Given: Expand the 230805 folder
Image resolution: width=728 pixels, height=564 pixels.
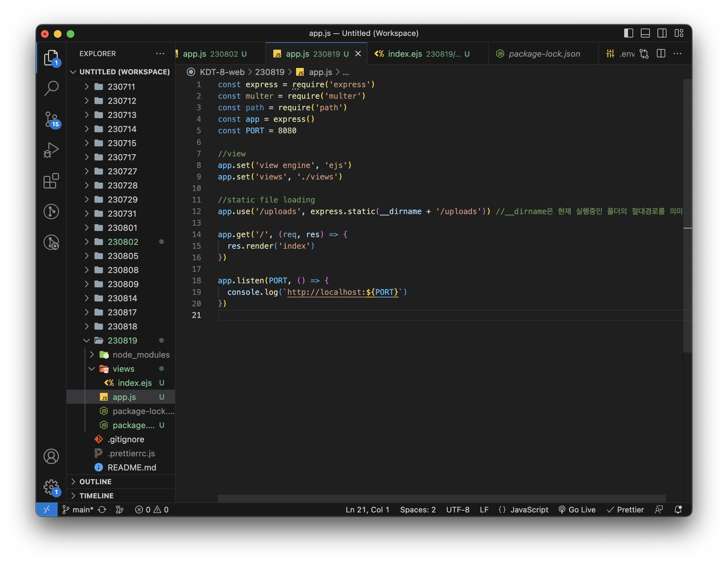Looking at the screenshot, I should pos(121,256).
